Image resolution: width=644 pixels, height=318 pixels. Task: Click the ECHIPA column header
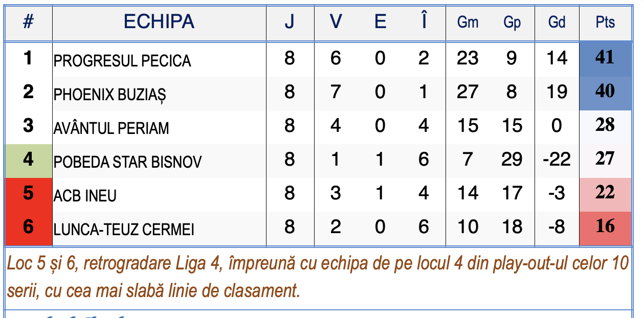coord(159,22)
